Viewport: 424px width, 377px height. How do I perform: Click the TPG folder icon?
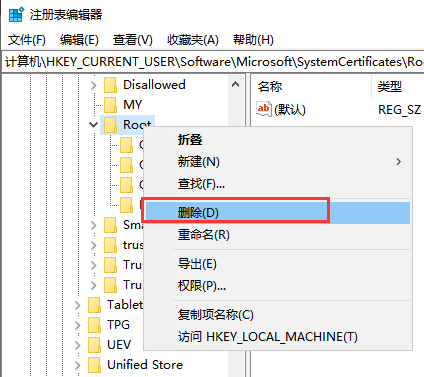94,325
